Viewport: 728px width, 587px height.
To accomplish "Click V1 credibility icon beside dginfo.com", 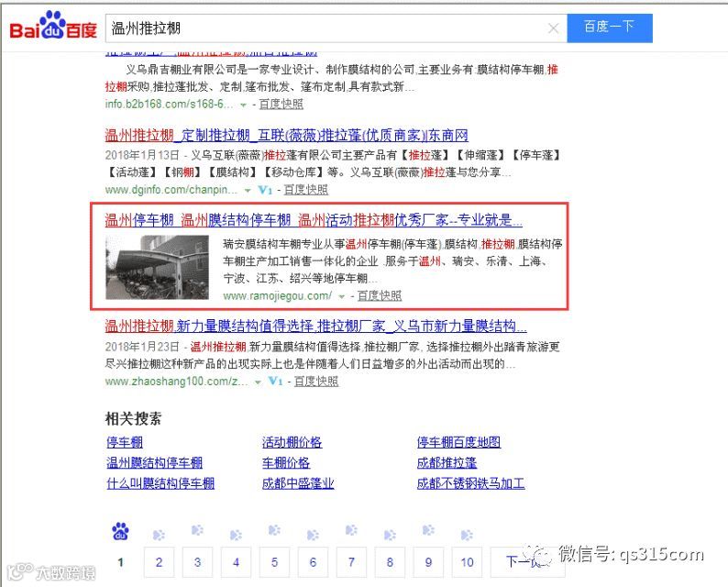I will (x=265, y=190).
